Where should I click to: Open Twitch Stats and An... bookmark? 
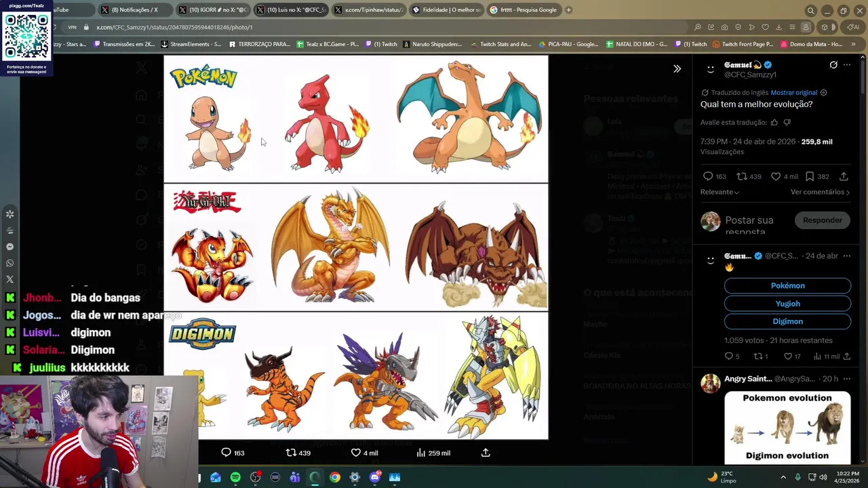500,44
